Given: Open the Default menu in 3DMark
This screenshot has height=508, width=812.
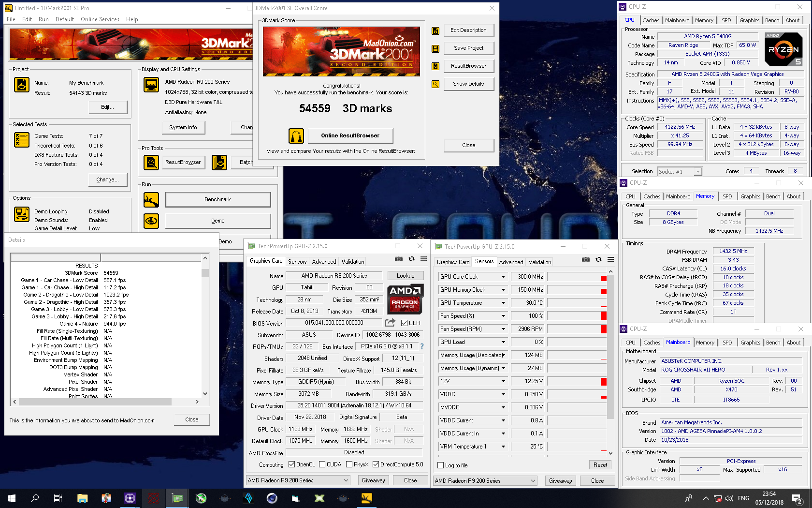Looking at the screenshot, I should click(65, 19).
